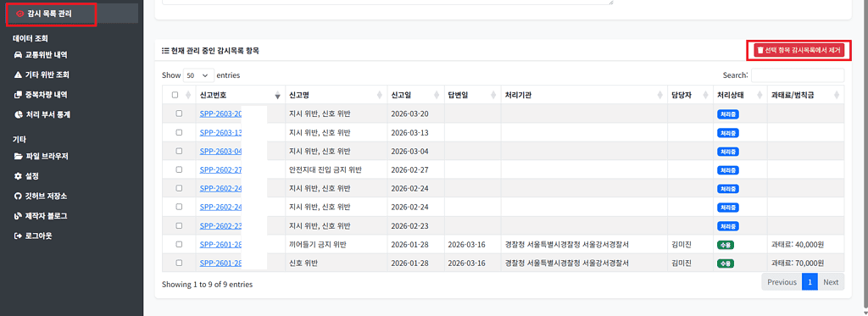Click the pie chart icon for 처리 부서 통계
Image resolution: width=868 pixels, height=316 pixels.
click(x=18, y=114)
